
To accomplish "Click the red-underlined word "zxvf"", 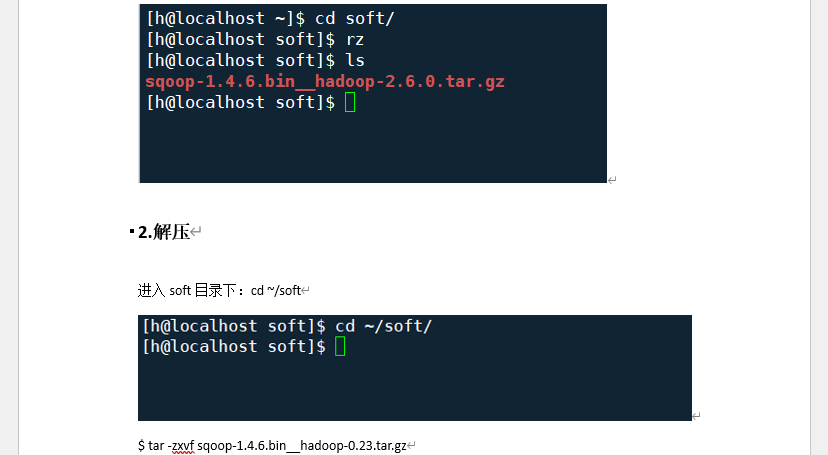I will (182, 445).
